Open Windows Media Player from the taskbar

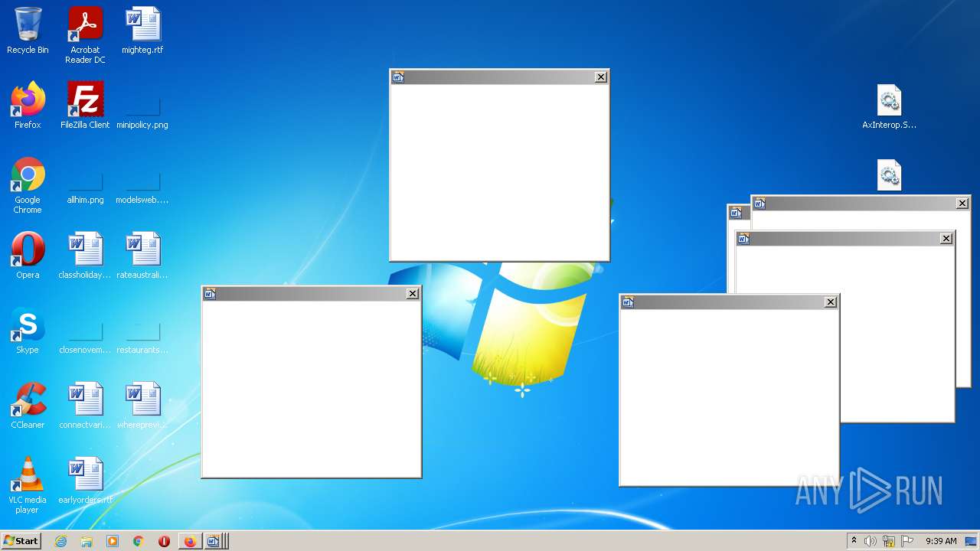pos(113,541)
